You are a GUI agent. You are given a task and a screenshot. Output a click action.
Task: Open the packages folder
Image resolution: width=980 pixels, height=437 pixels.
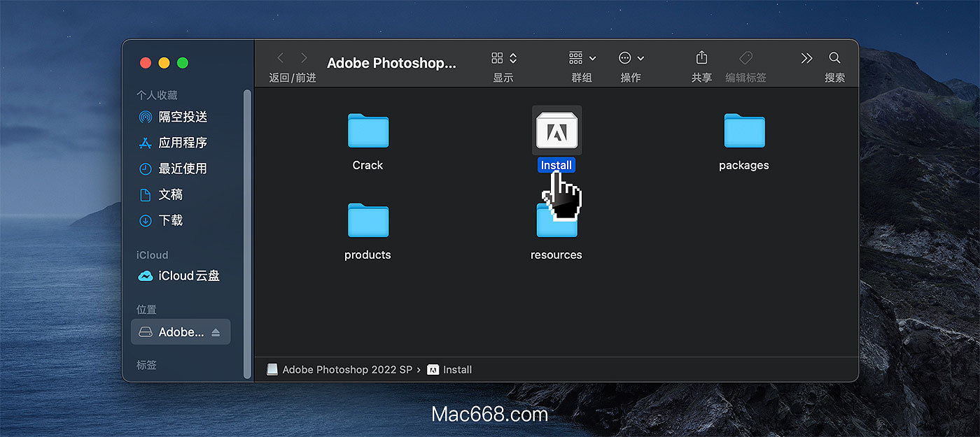(x=744, y=131)
